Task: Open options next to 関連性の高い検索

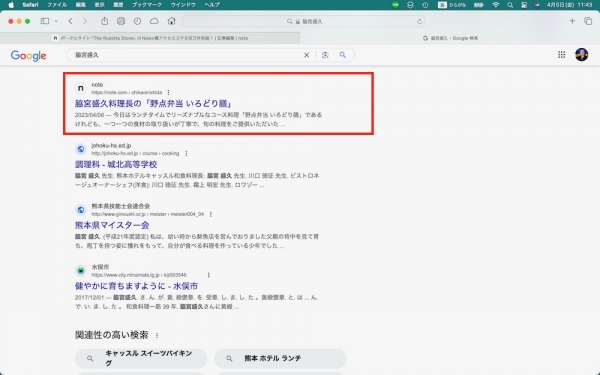Action: point(157,335)
